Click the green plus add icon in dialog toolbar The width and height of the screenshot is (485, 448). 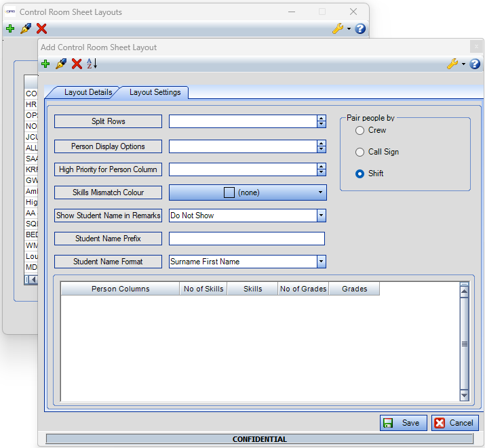click(45, 64)
